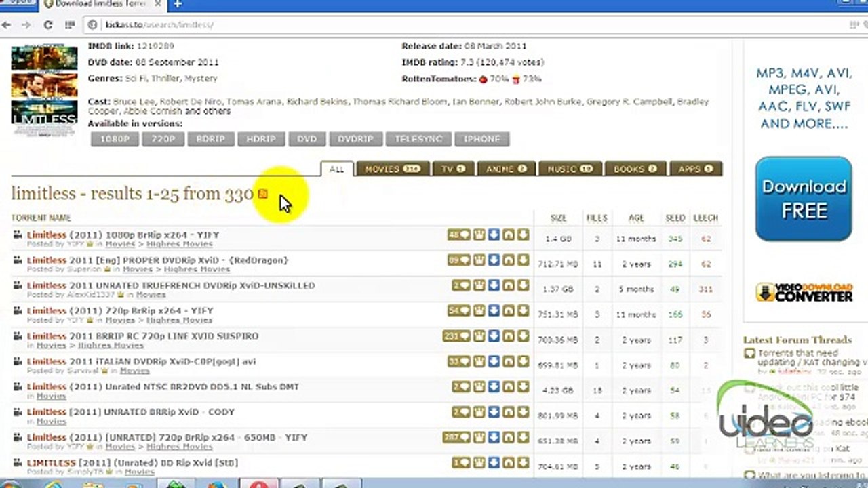Image resolution: width=868 pixels, height=488 pixels.
Task: Open a new tab with the plus button
Action: (177, 4)
